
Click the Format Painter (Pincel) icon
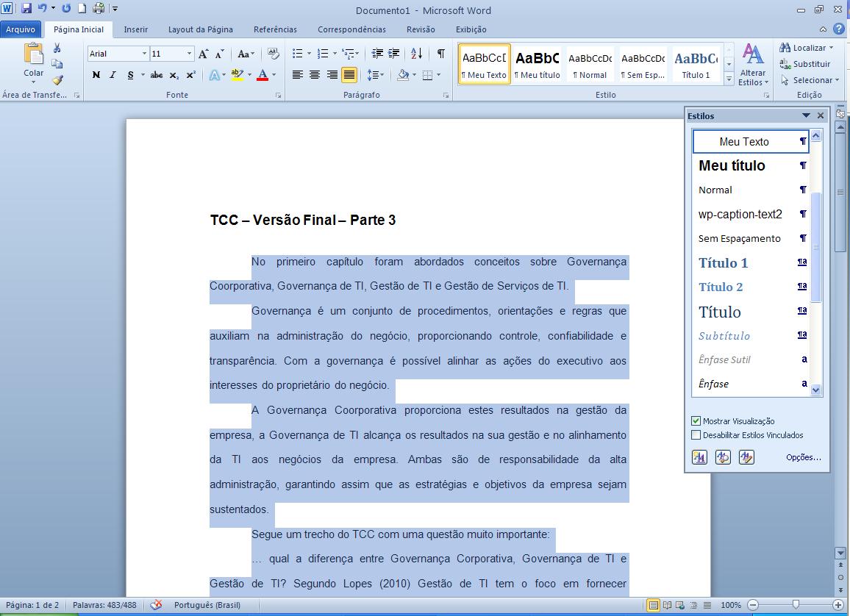(x=57, y=81)
